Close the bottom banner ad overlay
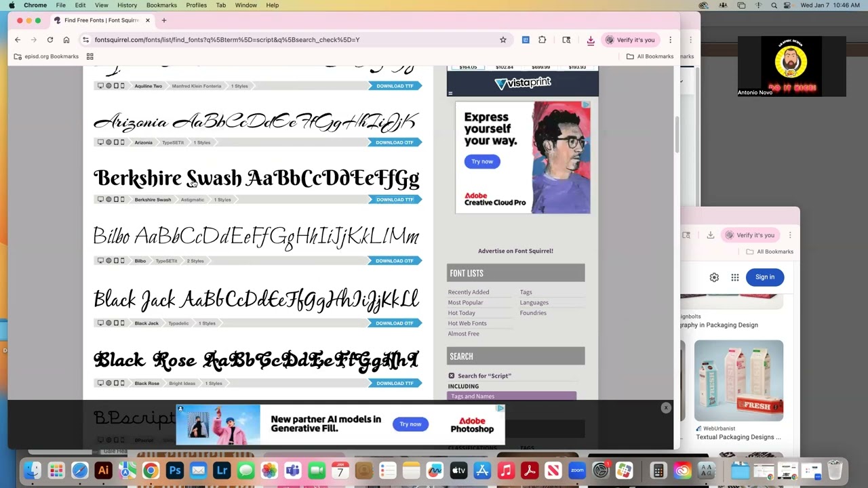This screenshot has width=868, height=488. click(x=666, y=408)
